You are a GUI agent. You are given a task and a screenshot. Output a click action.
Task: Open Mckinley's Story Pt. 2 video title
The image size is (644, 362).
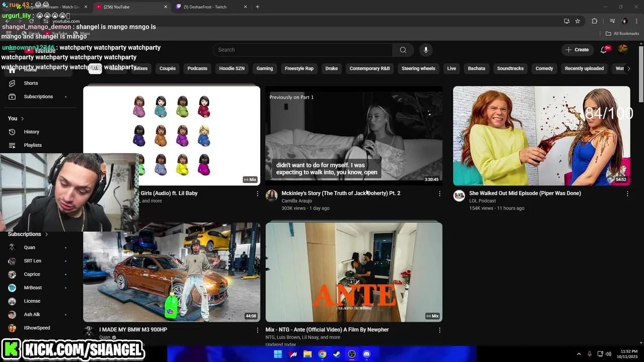point(341,193)
